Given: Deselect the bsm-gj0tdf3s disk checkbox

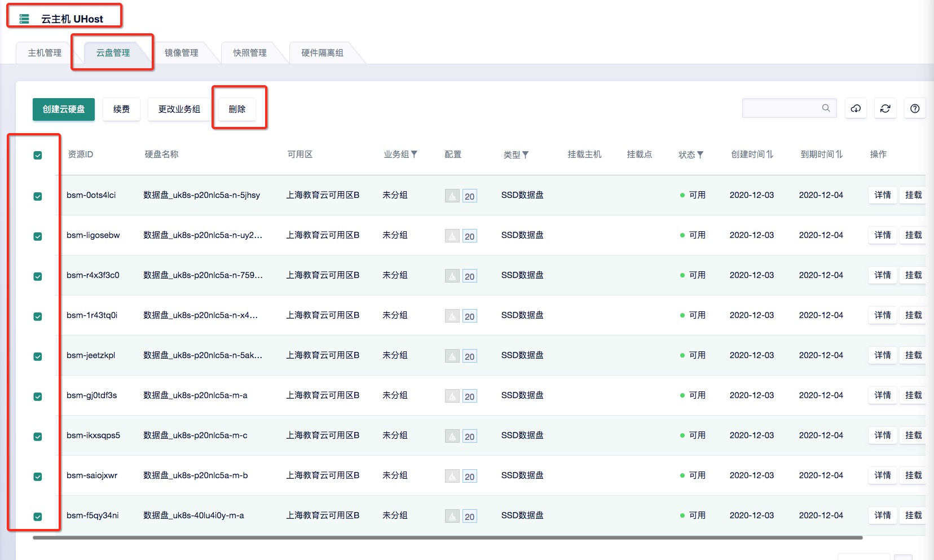Looking at the screenshot, I should pyautogui.click(x=38, y=396).
